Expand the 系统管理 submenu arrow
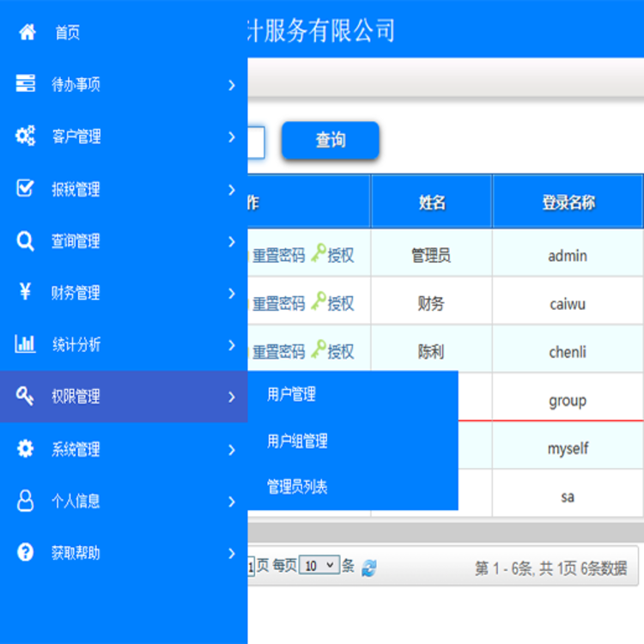 pos(232,449)
